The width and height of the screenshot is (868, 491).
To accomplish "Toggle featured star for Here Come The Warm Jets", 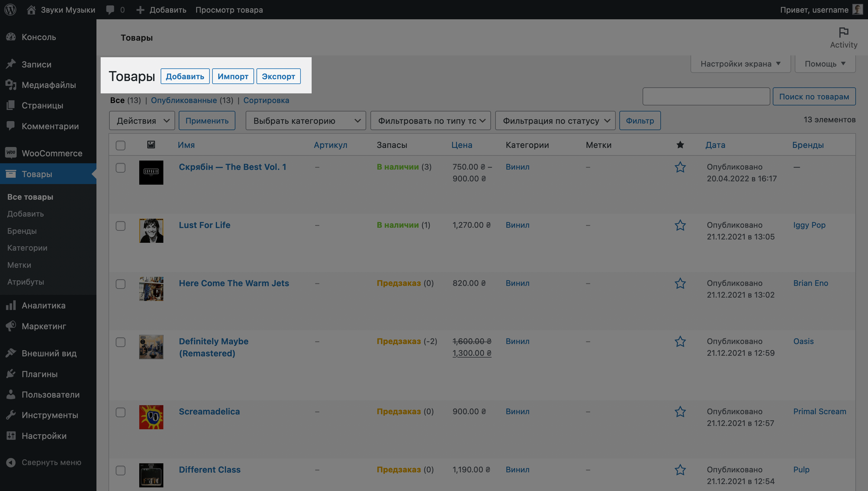I will [x=680, y=283].
